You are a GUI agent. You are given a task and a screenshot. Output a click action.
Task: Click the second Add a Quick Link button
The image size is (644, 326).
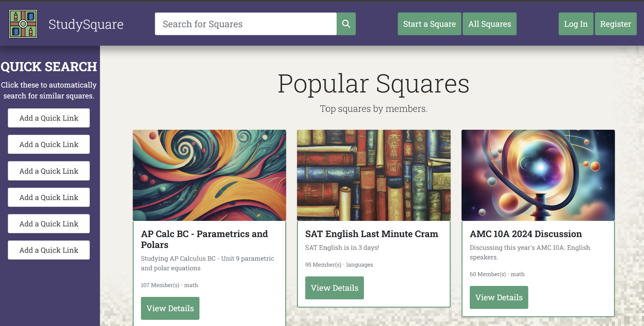click(49, 144)
